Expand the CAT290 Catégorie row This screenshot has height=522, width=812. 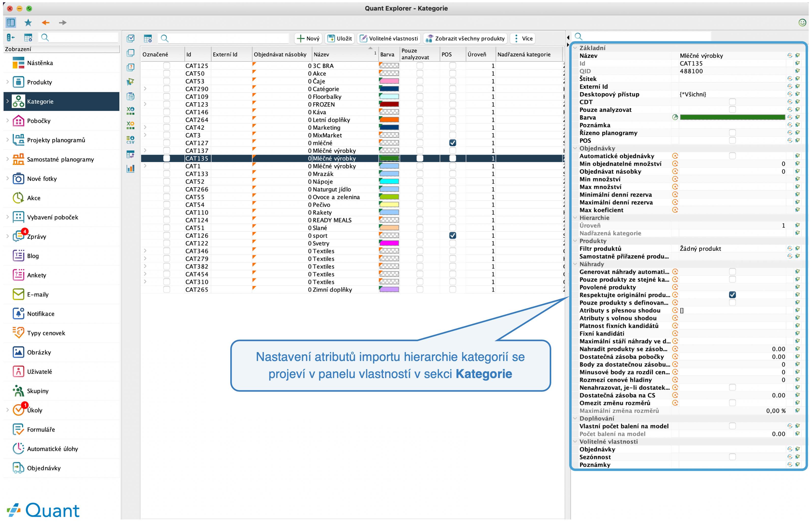[145, 89]
